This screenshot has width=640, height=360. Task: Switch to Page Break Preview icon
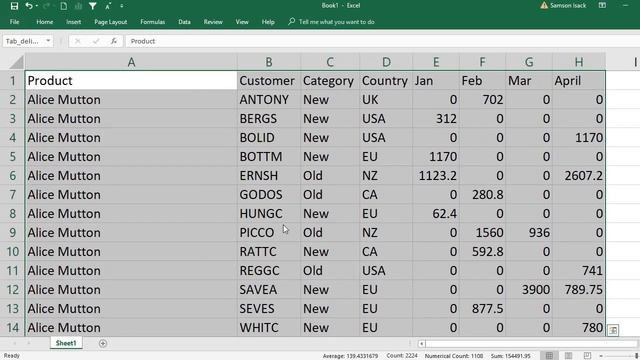[587, 356]
